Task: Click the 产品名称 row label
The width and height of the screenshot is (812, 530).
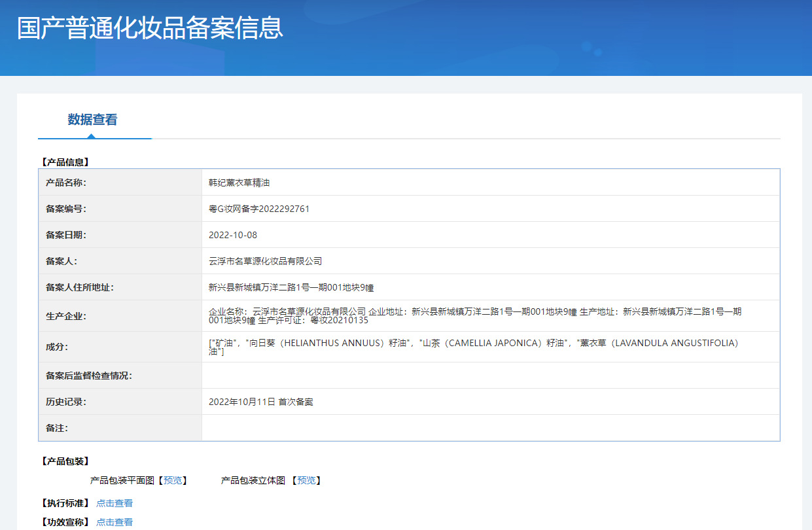Action: pos(65,183)
